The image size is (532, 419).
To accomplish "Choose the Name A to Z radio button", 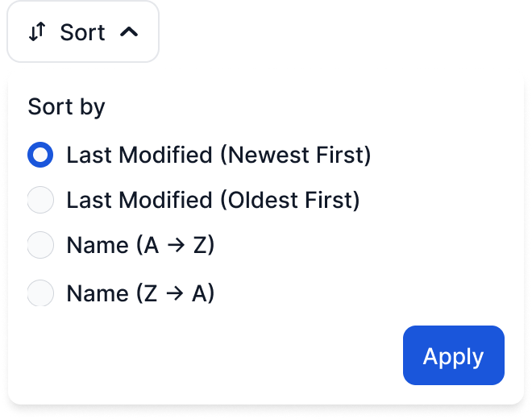I will (40, 245).
